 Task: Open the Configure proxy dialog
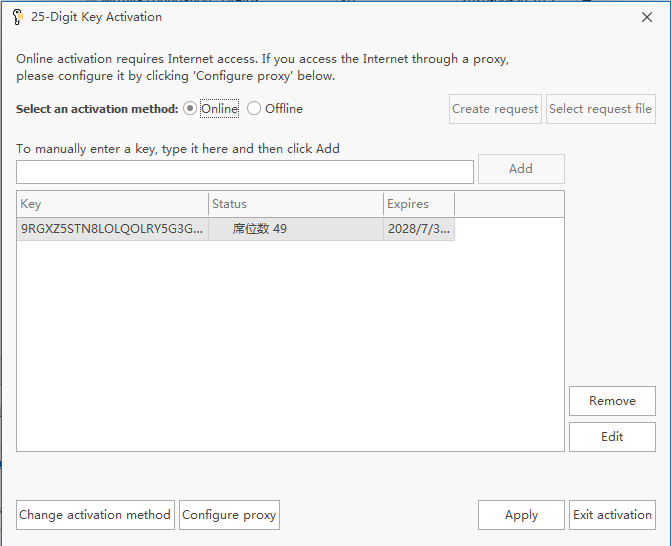click(x=229, y=515)
